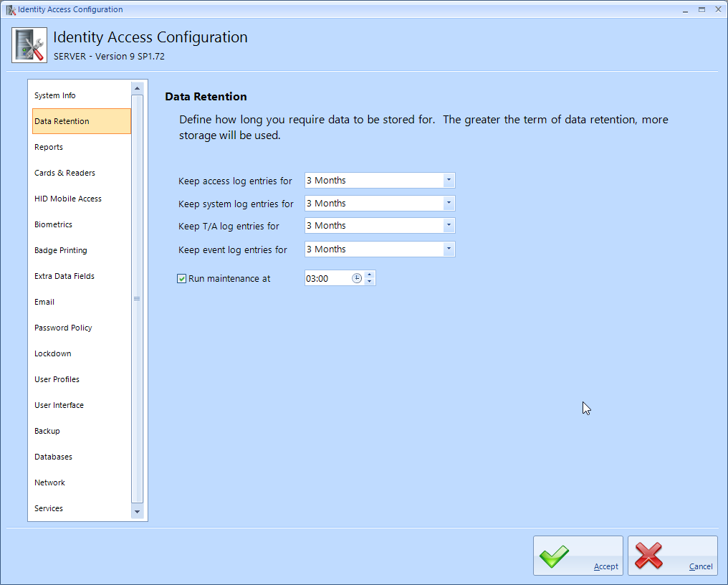Open the Backup section
The height and width of the screenshot is (585, 728).
click(x=81, y=431)
